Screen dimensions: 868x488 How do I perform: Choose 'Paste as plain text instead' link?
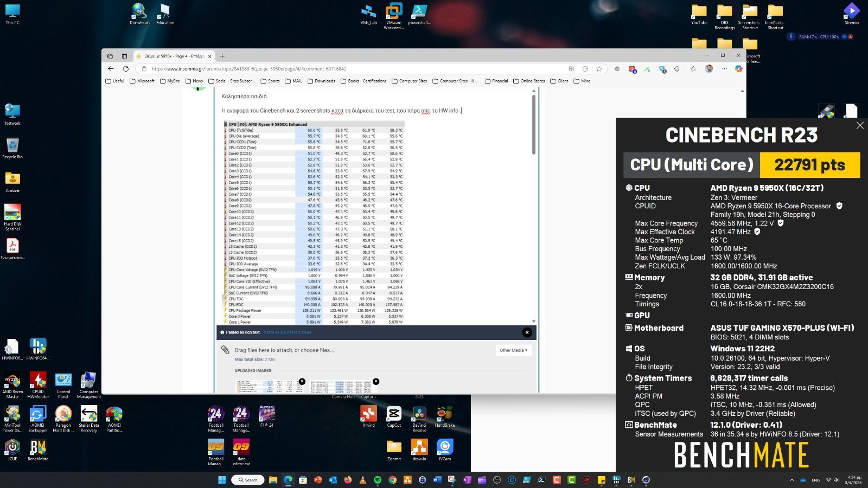[288, 332]
